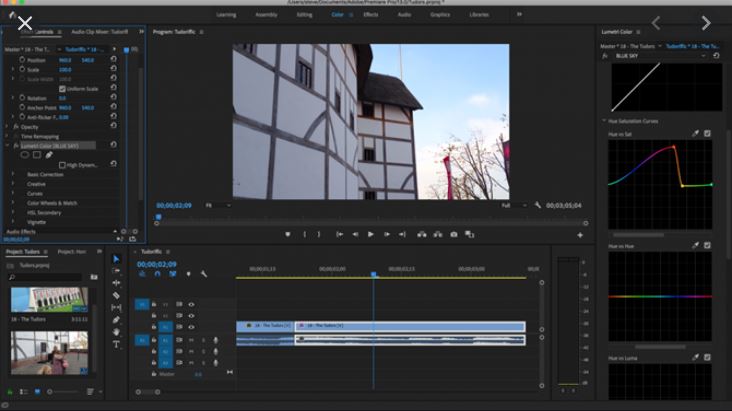Viewport: 732px width, 411px height.
Task: Open the Fit zoom level dropdown
Action: pos(218,205)
